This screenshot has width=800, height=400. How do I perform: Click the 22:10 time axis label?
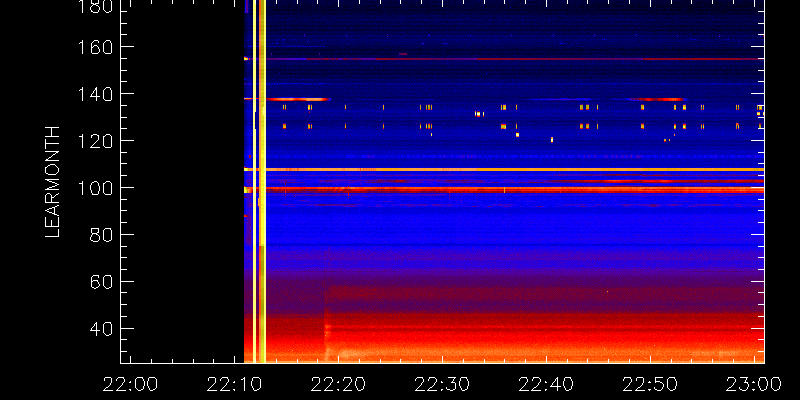click(235, 384)
